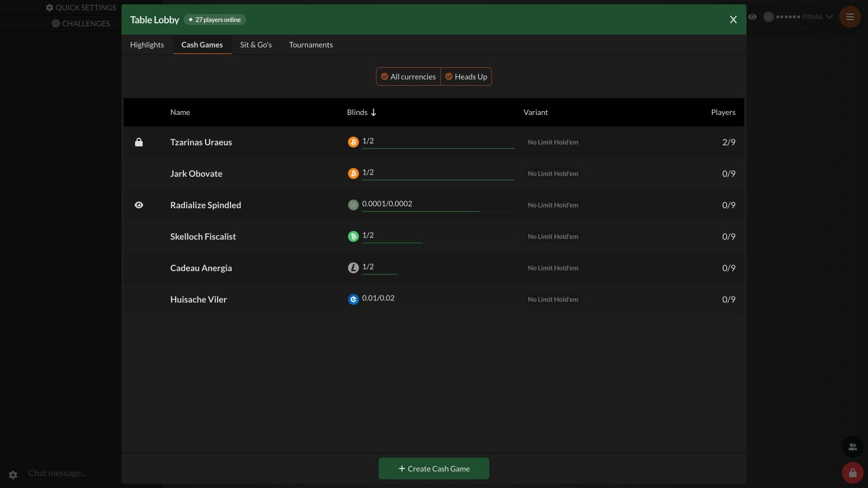Click the green blinds bar in Jark Obovate row
868x488 pixels.
pyautogui.click(x=438, y=179)
